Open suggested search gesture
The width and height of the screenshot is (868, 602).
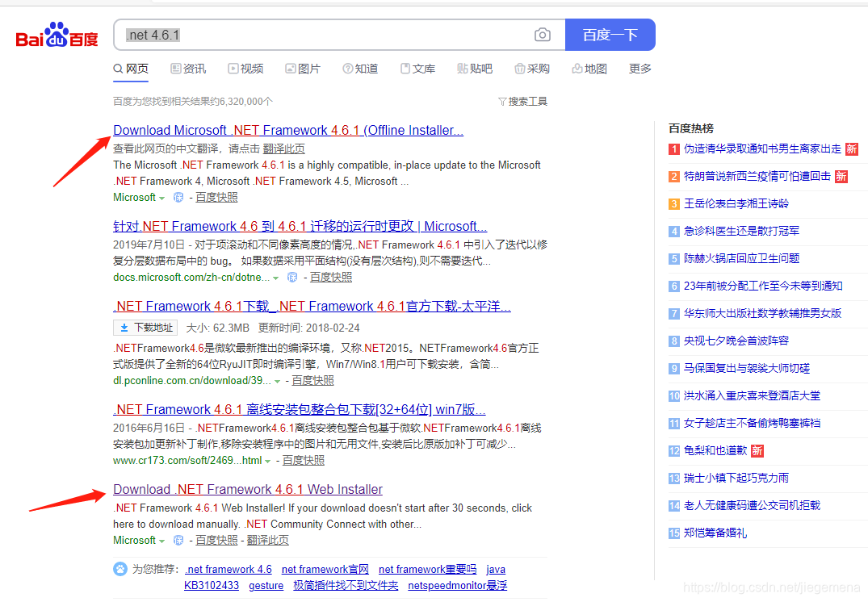click(266, 585)
